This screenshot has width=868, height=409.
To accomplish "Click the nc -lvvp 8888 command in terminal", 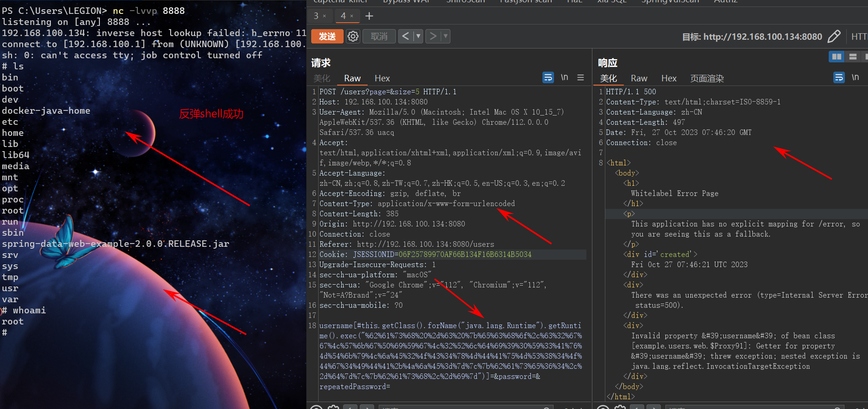I will point(148,10).
